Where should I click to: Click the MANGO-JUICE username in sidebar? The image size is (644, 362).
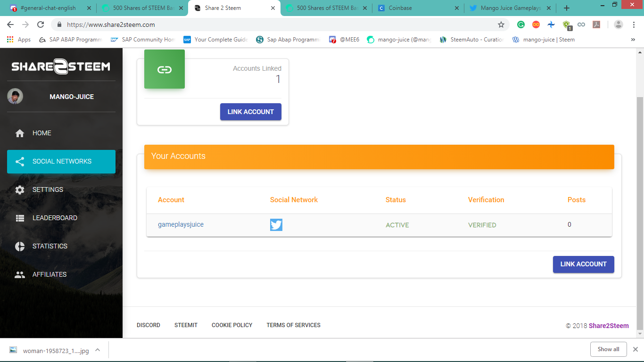[x=72, y=97]
